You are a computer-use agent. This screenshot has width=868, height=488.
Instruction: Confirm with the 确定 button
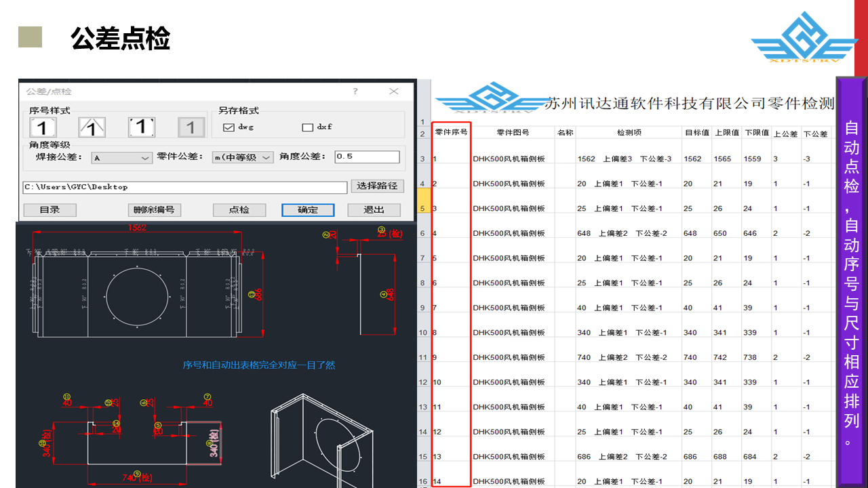[x=307, y=210]
